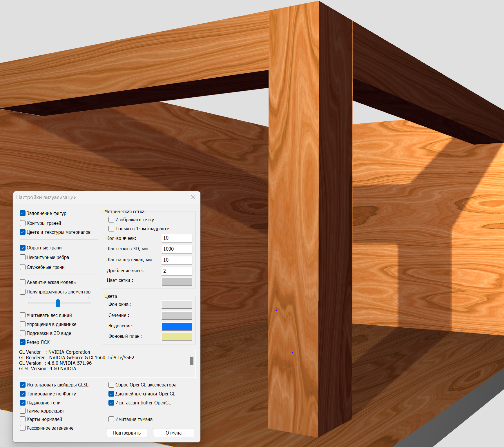Viewport: 504px width, 447px height.
Task: Enable Гамма-коррекция checkbox
Action: click(x=23, y=411)
